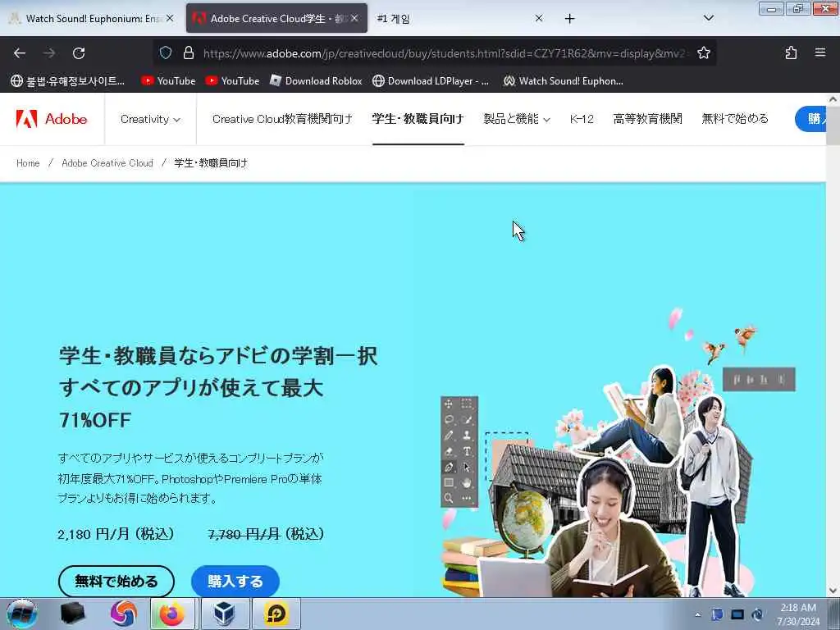
Task: Open the yellow LDPlayer taskbar icon
Action: point(276,614)
